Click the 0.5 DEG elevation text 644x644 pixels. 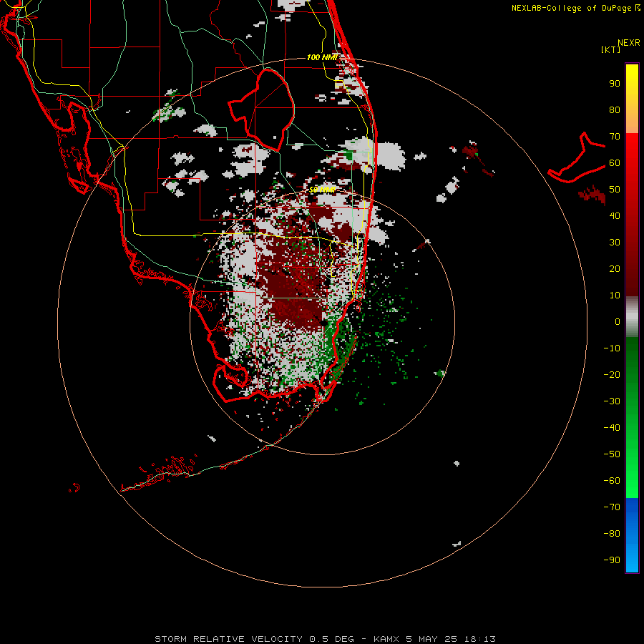coord(331,639)
